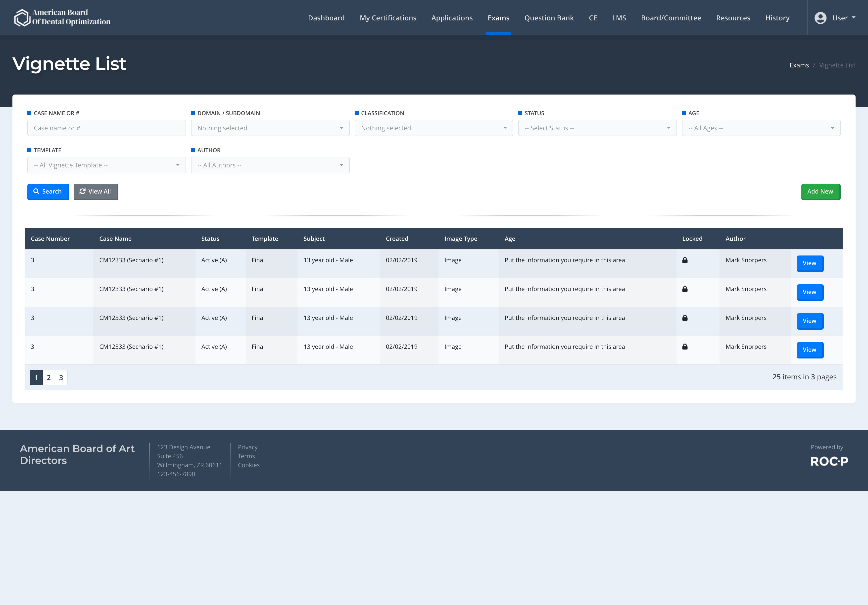Image resolution: width=868 pixels, height=605 pixels.
Task: Open the Domain / Subdomain dropdown
Action: [270, 128]
